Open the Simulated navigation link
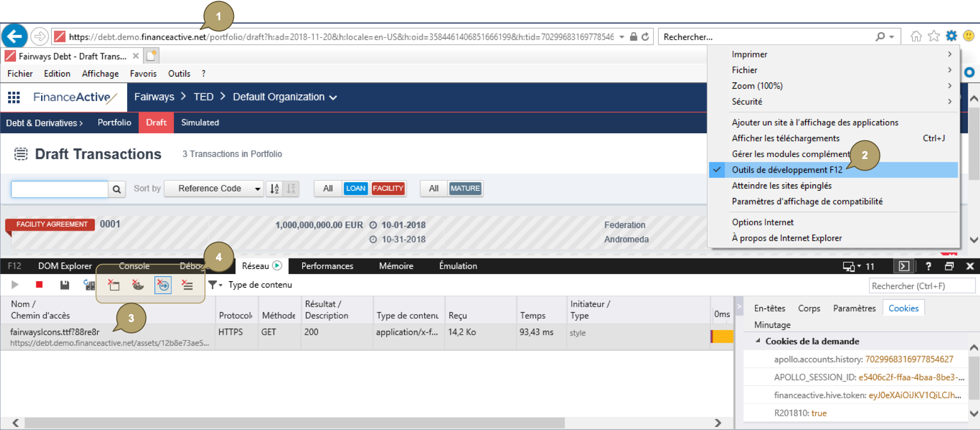980x430 pixels. (200, 123)
